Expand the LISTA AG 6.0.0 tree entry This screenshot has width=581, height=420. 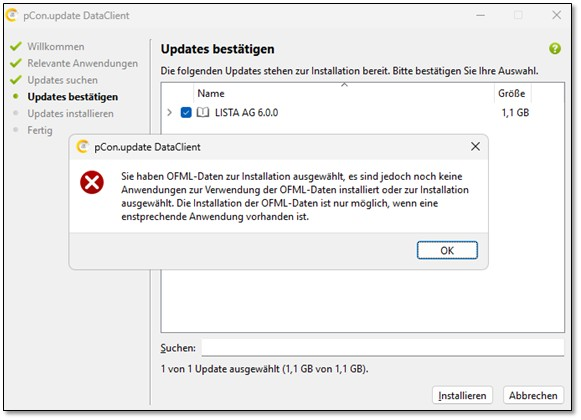(x=170, y=112)
